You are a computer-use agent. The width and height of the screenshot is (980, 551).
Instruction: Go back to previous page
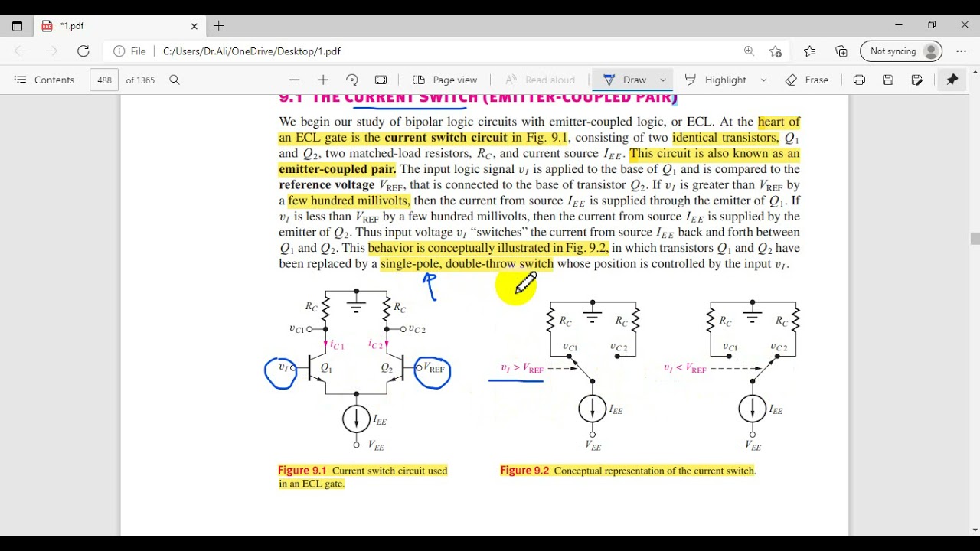point(21,51)
